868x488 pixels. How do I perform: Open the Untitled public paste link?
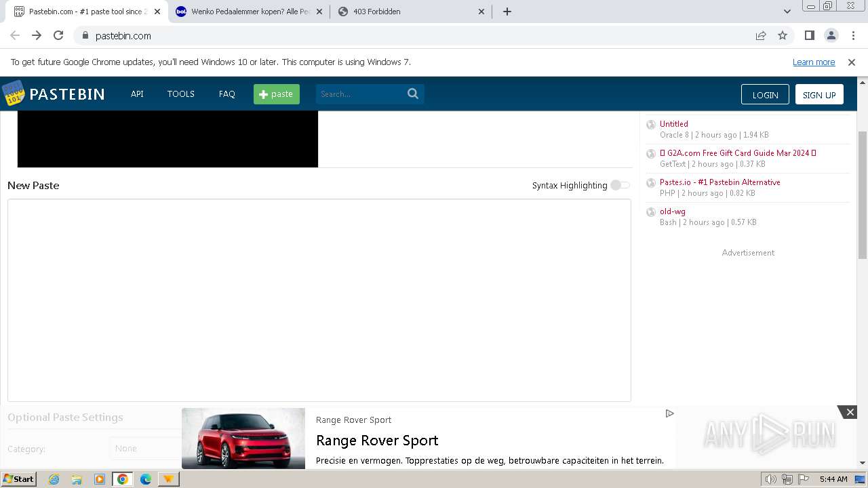pos(674,124)
